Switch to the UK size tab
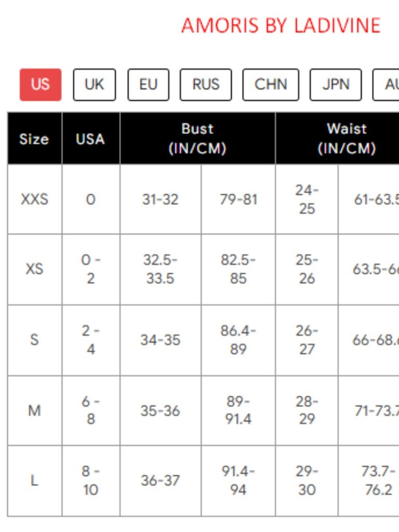This screenshot has width=399, height=532. pos(94,85)
